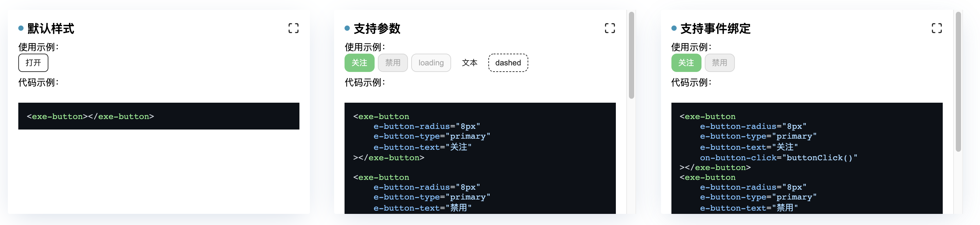Expand the 默认样式 card to fullscreen
This screenshot has height=225, width=980.
point(293,28)
